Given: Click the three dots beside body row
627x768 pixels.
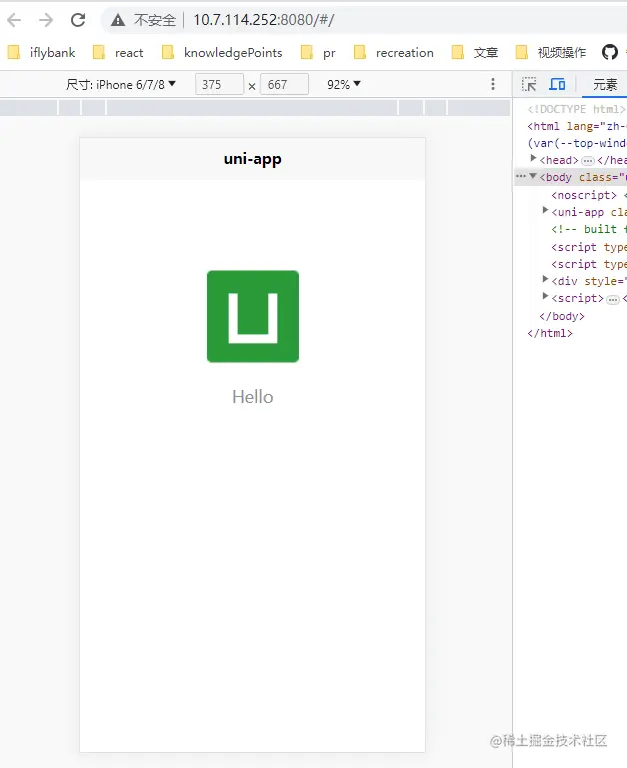Looking at the screenshot, I should pos(521,176).
